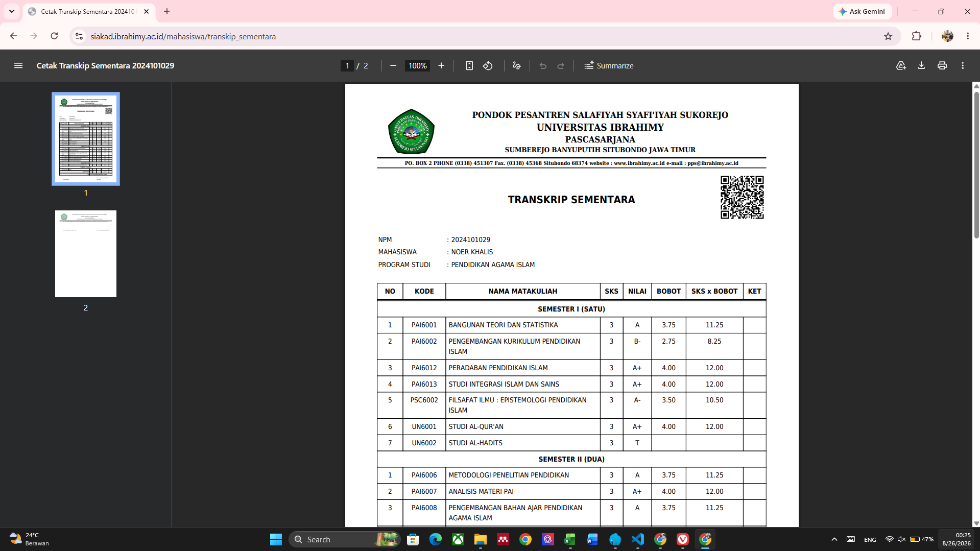Click scrollbar down arrow
The image size is (980, 551).
976,523
